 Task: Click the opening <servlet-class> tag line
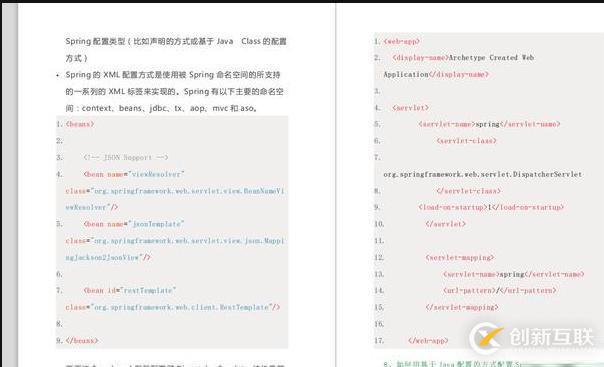(466, 141)
